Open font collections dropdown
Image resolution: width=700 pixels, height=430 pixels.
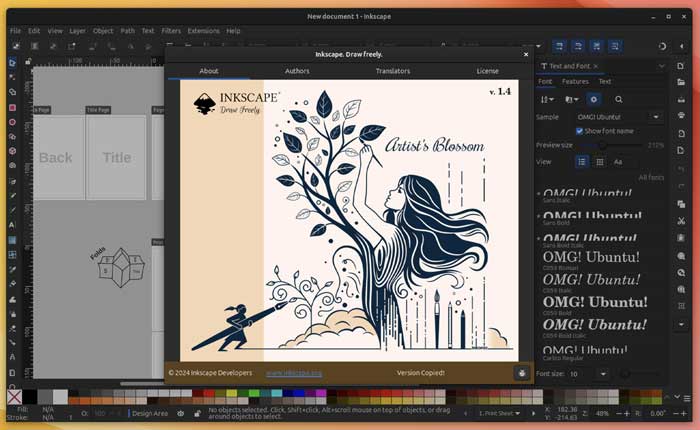[x=571, y=100]
